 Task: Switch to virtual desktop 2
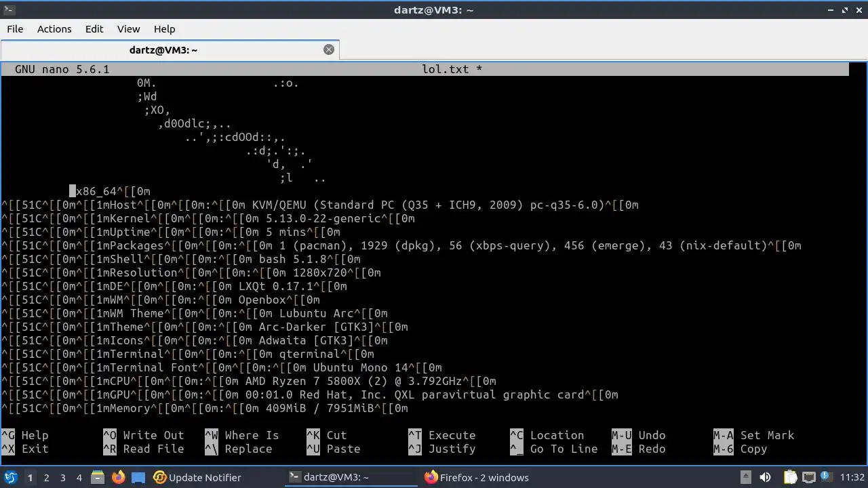47,477
